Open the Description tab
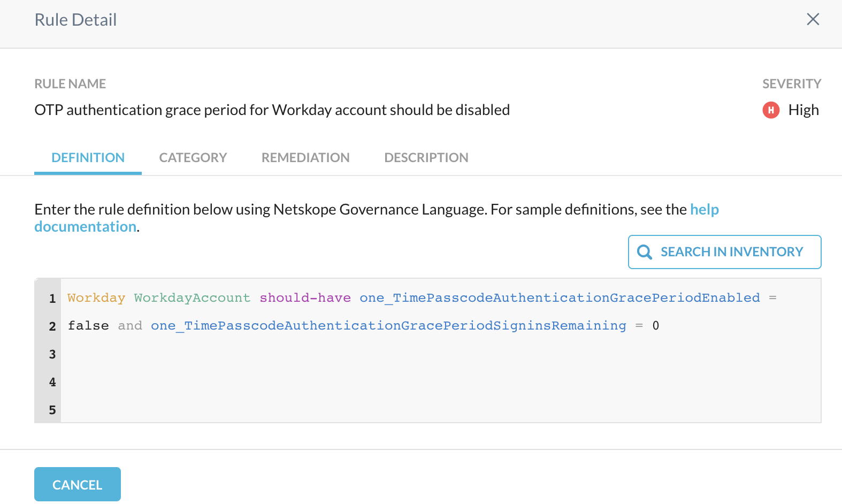The width and height of the screenshot is (842, 504). (x=426, y=158)
